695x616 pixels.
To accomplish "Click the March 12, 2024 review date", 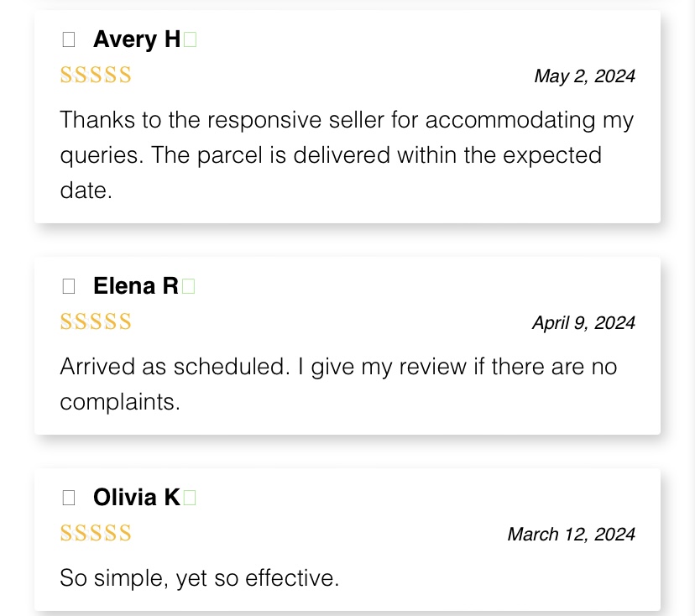I will point(571,535).
